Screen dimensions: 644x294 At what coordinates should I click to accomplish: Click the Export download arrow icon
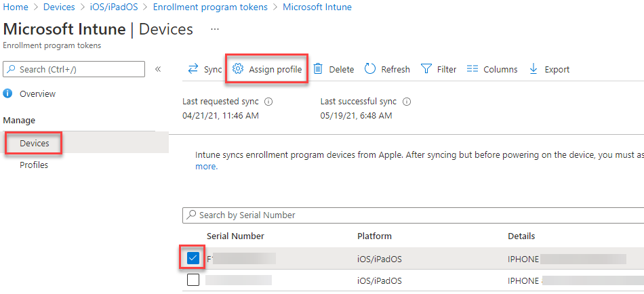pyautogui.click(x=534, y=69)
